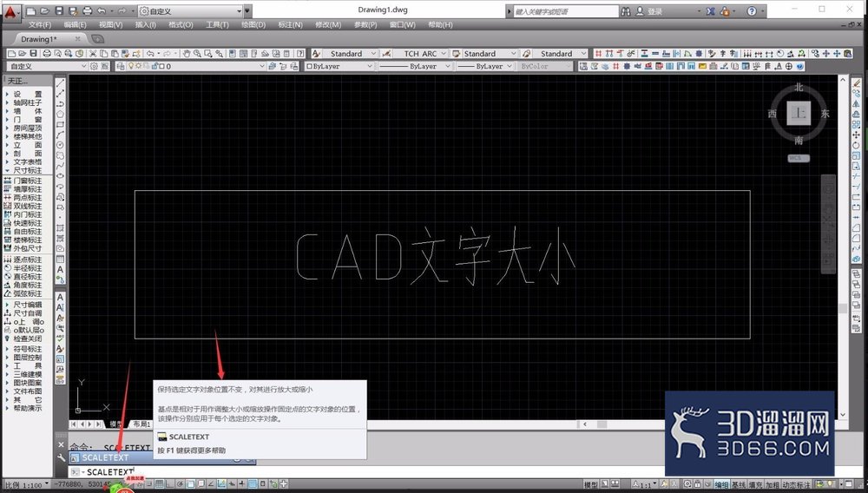The width and height of the screenshot is (868, 493).
Task: Click the keyword search input field
Action: pos(566,11)
